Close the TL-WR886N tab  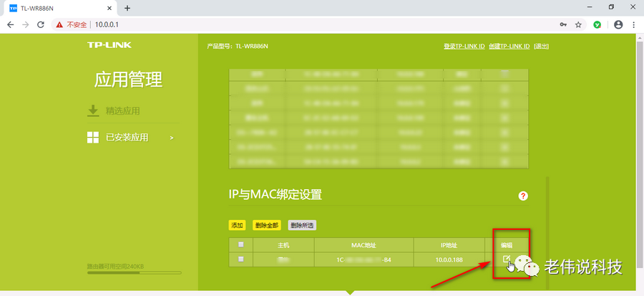(109, 8)
